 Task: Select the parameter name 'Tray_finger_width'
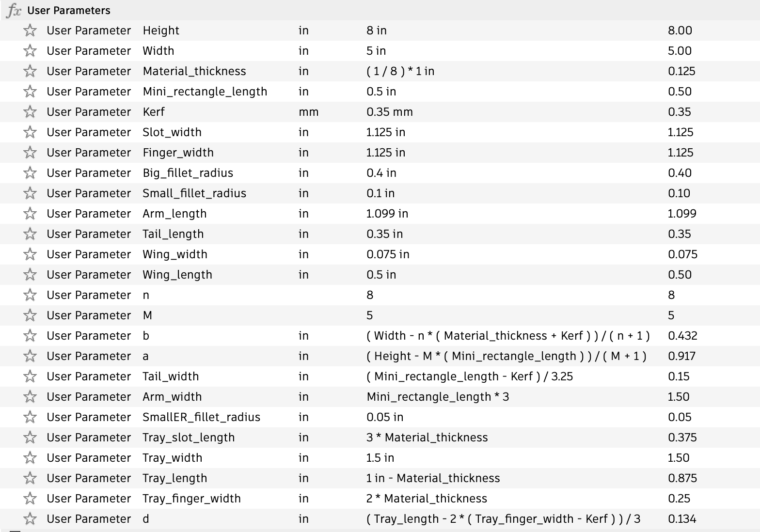[191, 499]
